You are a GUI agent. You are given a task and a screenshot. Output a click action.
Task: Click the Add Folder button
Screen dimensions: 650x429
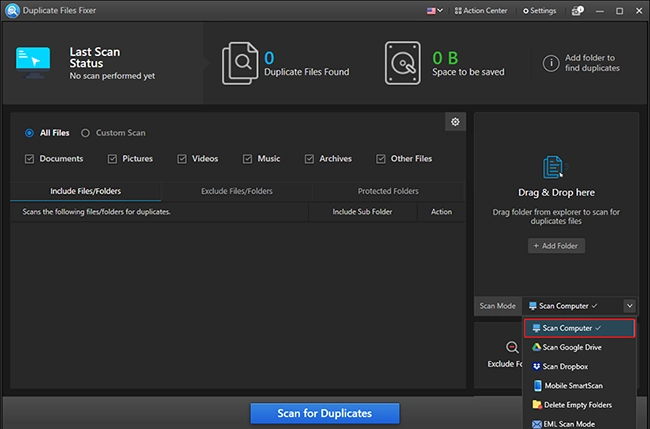pyautogui.click(x=556, y=246)
